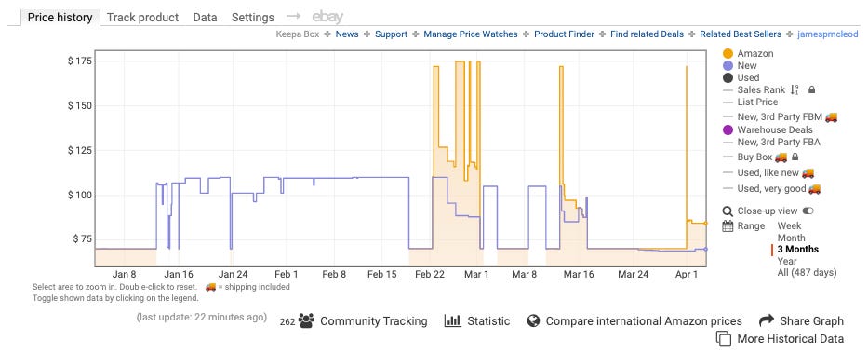Click the Keepa Box label
Image resolution: width=868 pixels, height=354 pixels.
[x=298, y=34]
